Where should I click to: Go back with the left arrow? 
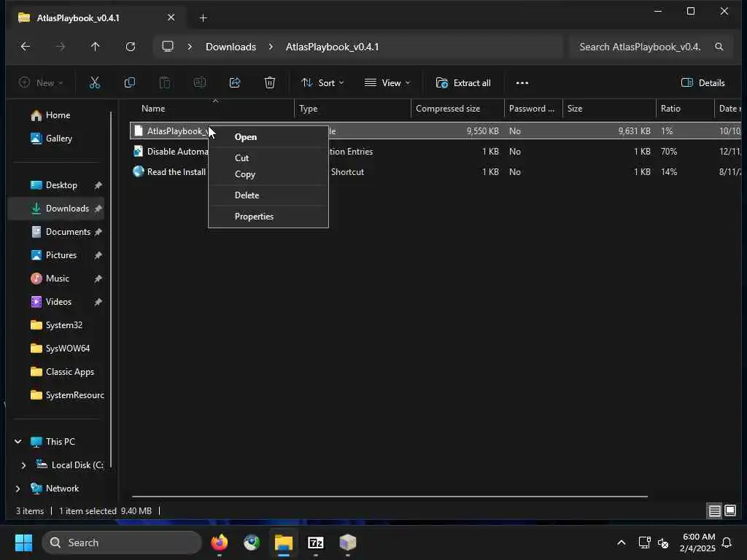click(26, 47)
